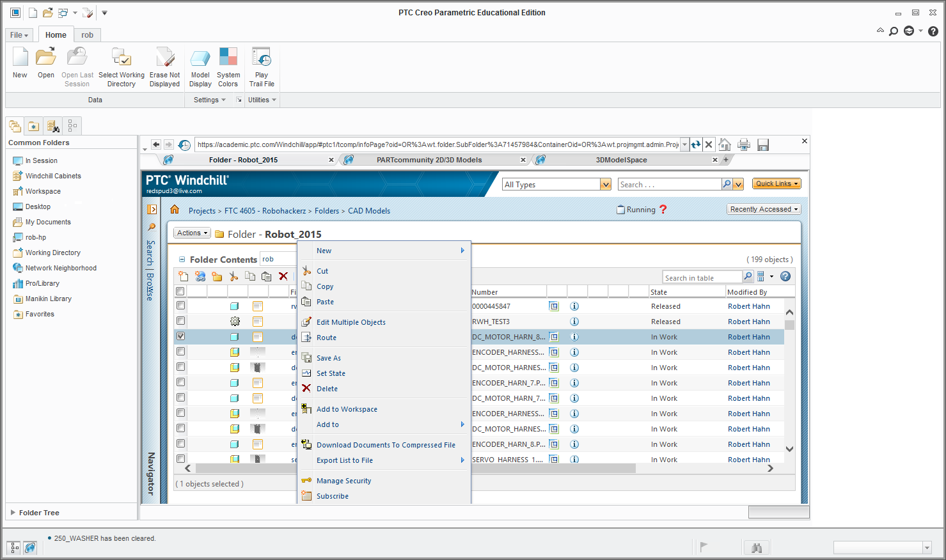Check the 0000445847 row checkbox
This screenshot has height=560, width=946.
pos(180,306)
